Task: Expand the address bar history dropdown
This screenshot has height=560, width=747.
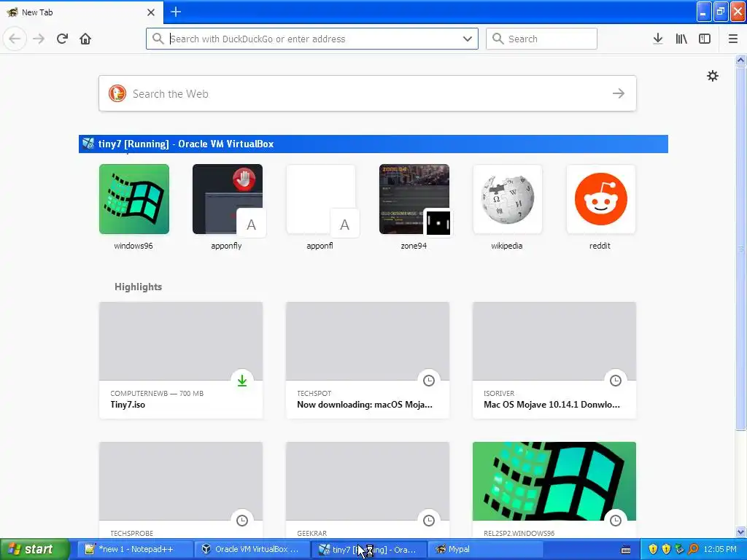Action: pos(468,39)
